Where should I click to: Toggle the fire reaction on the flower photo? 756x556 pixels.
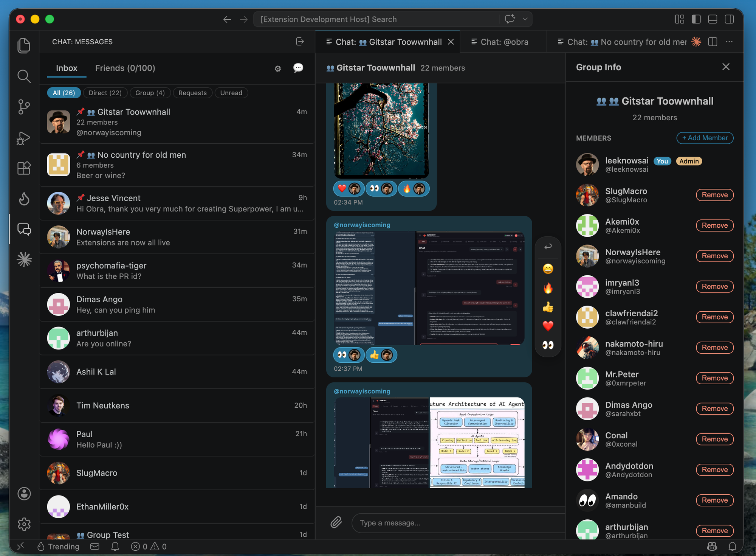click(x=414, y=188)
